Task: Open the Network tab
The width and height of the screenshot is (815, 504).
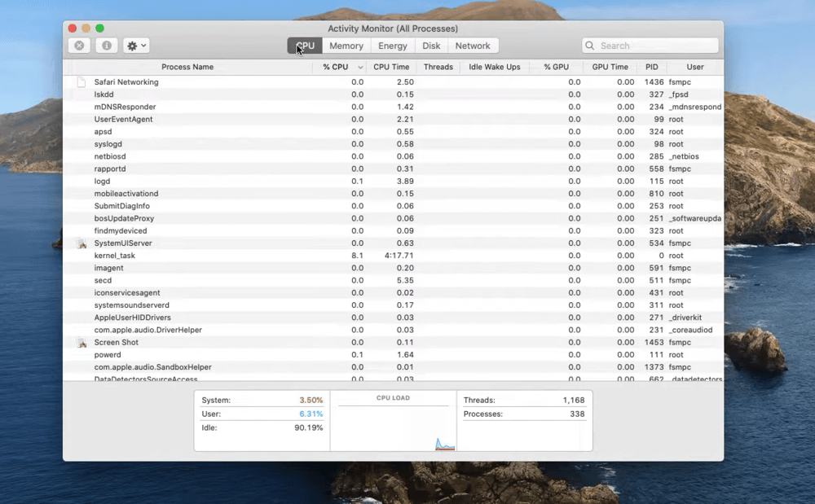Action: pyautogui.click(x=473, y=46)
